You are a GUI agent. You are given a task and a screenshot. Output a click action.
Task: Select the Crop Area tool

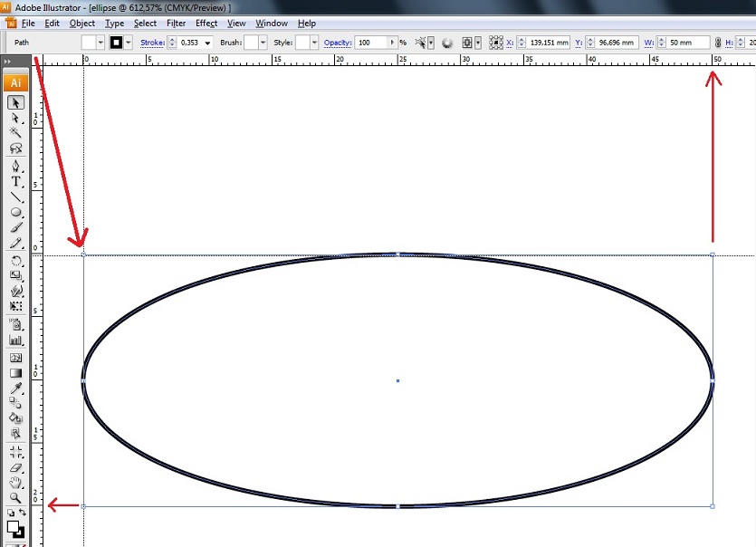point(15,452)
